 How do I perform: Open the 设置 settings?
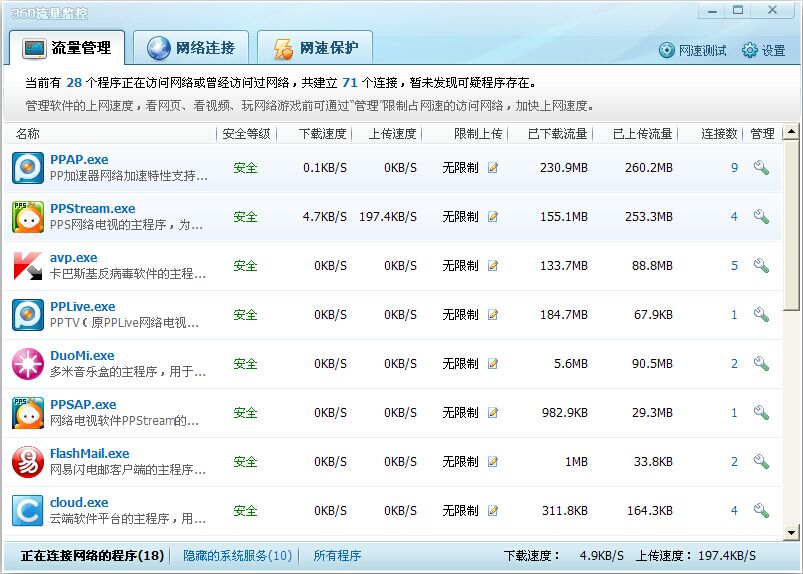[x=764, y=50]
